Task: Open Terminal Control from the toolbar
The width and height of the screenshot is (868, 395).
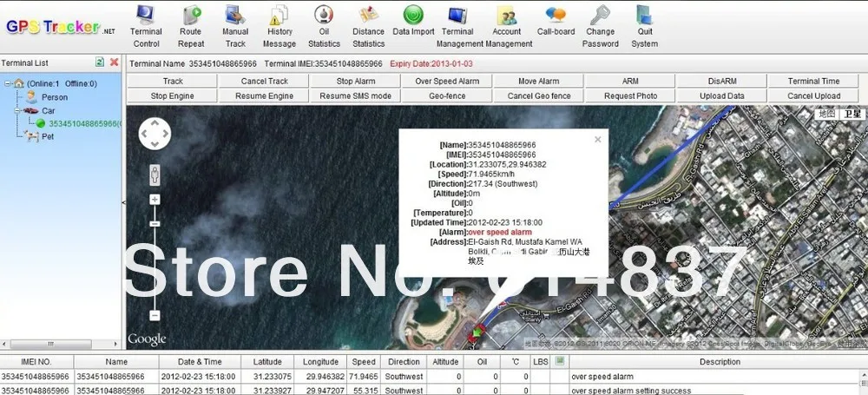Action: point(146,26)
